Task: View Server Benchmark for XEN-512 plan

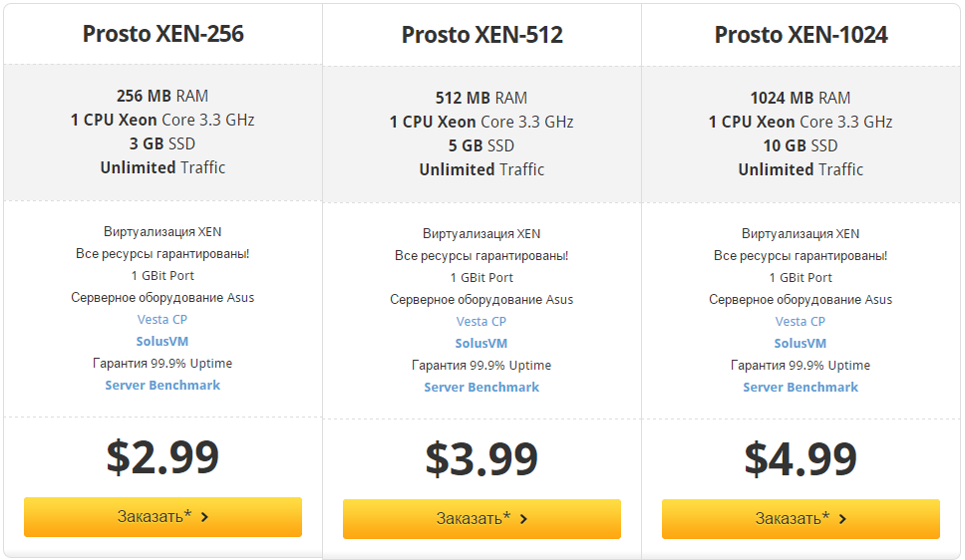Action: click(482, 388)
